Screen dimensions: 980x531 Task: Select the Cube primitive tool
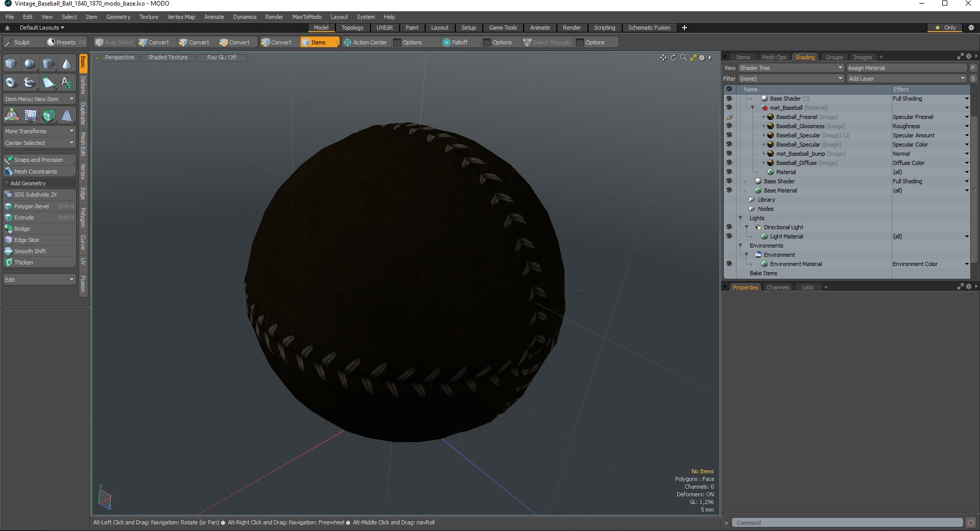pyautogui.click(x=11, y=64)
